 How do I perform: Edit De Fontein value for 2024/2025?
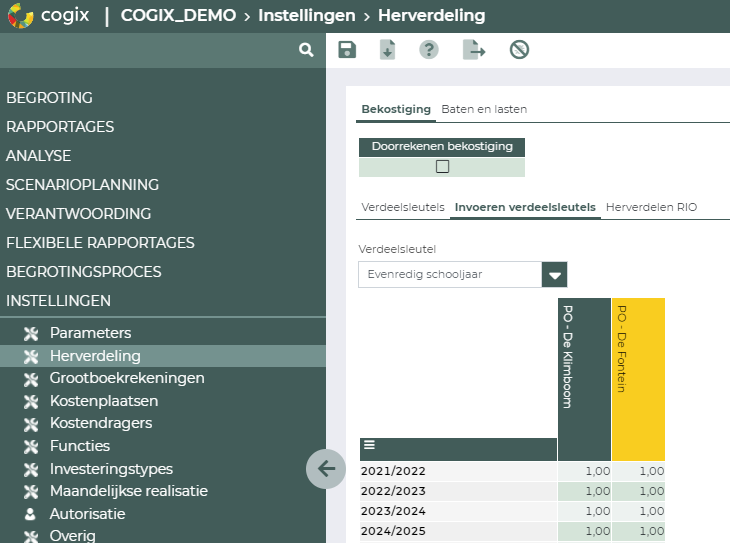pos(638,531)
